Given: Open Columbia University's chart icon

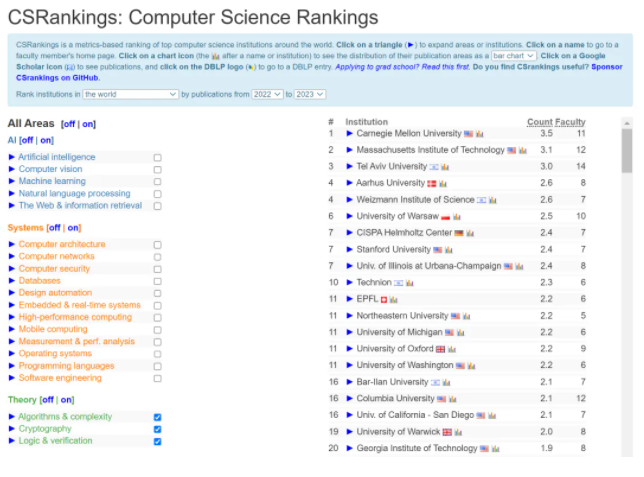Looking at the screenshot, I should click(453, 399).
